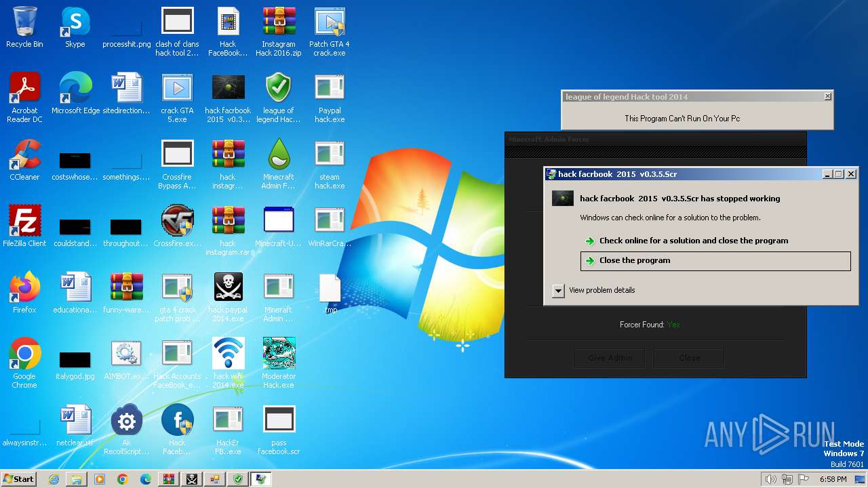This screenshot has height=488, width=868.
Task: Open Windows Media Player from taskbar
Action: click(100, 479)
